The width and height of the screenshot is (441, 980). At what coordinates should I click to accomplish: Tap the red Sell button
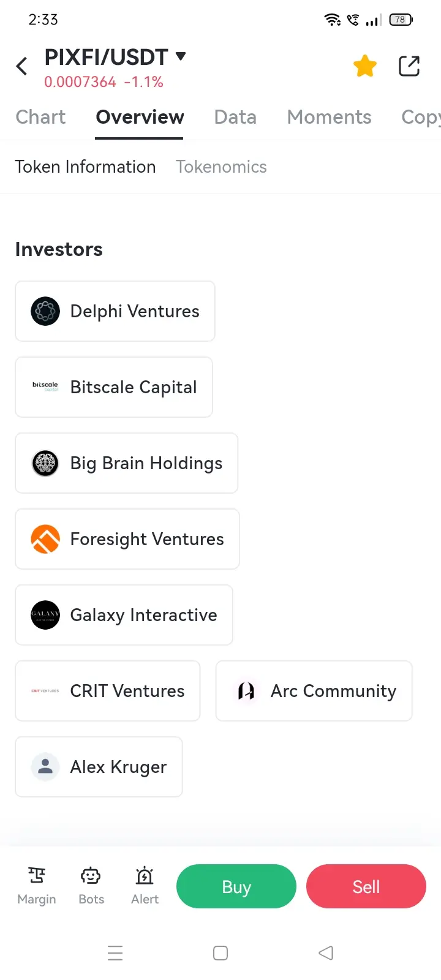pyautogui.click(x=366, y=886)
